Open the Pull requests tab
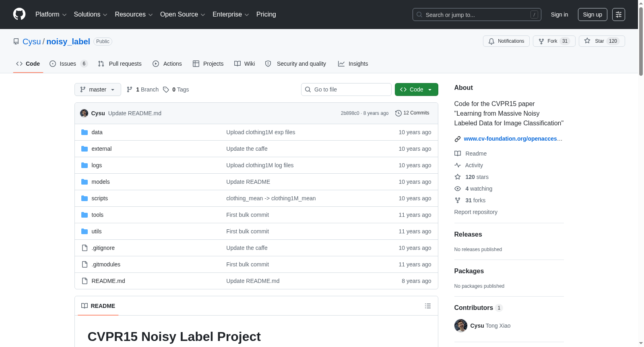 point(120,64)
